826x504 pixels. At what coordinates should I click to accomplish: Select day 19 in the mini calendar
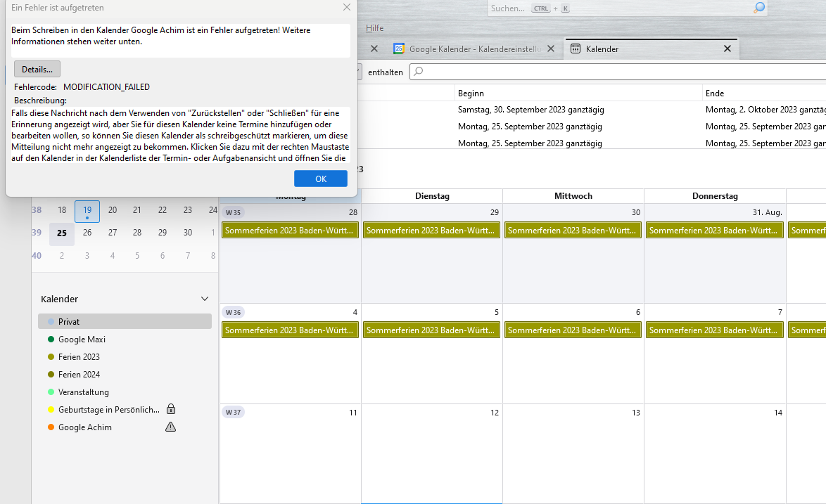coord(87,211)
